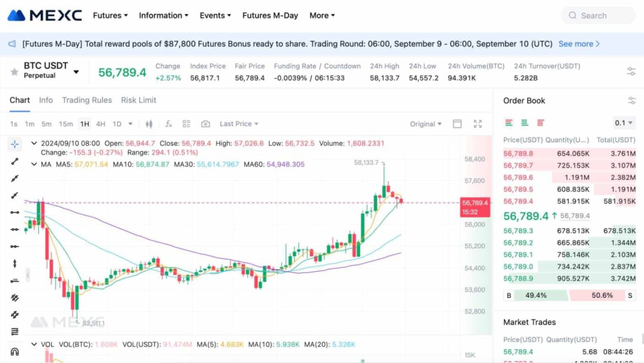The image size is (644, 363).
Task: Click the See more announcement link
Action: 579,44
